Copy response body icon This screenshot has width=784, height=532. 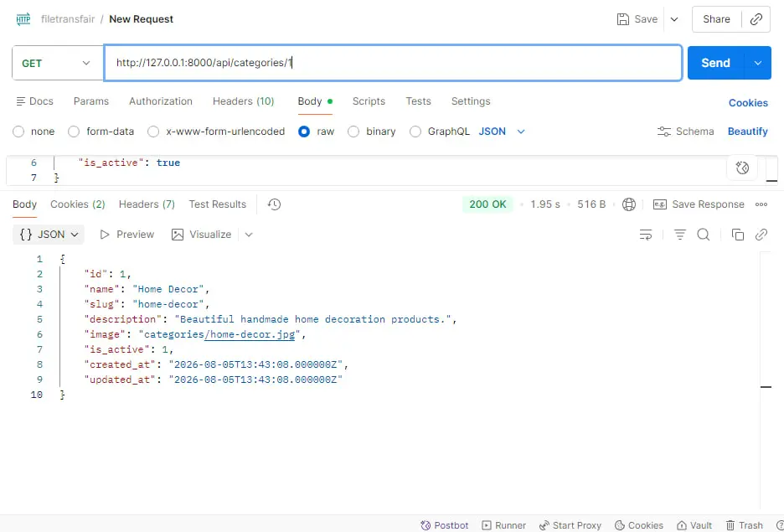(737, 235)
